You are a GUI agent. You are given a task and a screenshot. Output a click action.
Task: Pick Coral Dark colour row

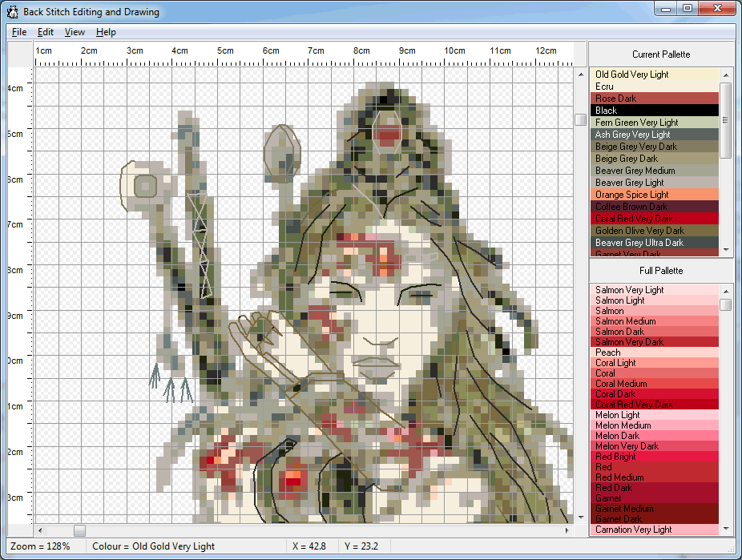point(655,394)
